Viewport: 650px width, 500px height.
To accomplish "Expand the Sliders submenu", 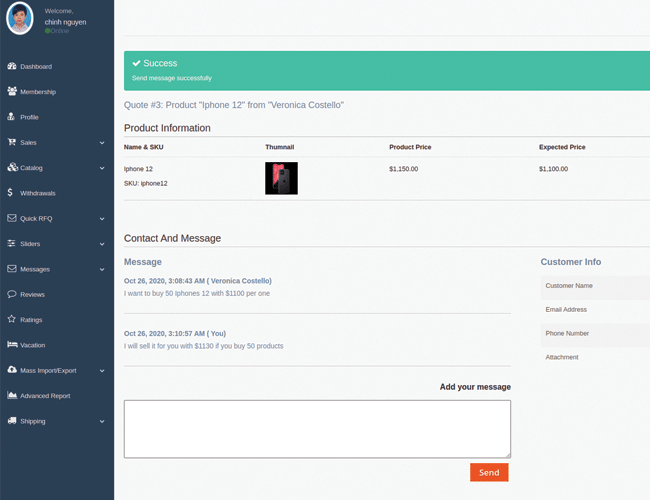I will coord(102,244).
